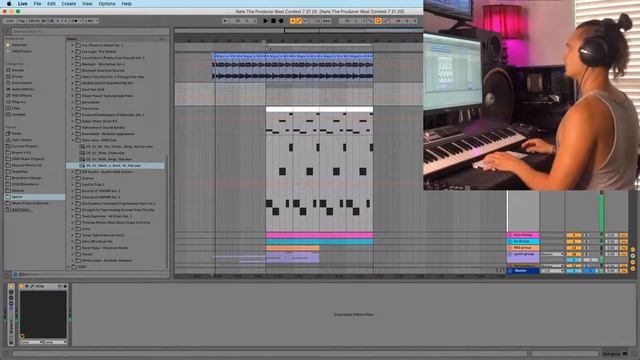Click the Stop transport button
Image resolution: width=640 pixels, height=360 pixels.
(x=273, y=21)
